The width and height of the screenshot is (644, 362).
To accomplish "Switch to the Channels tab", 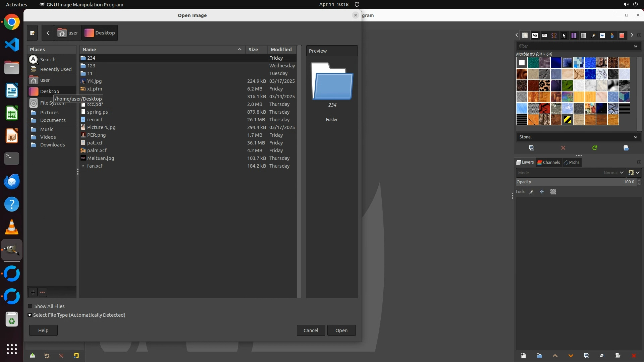I will click(x=549, y=163).
